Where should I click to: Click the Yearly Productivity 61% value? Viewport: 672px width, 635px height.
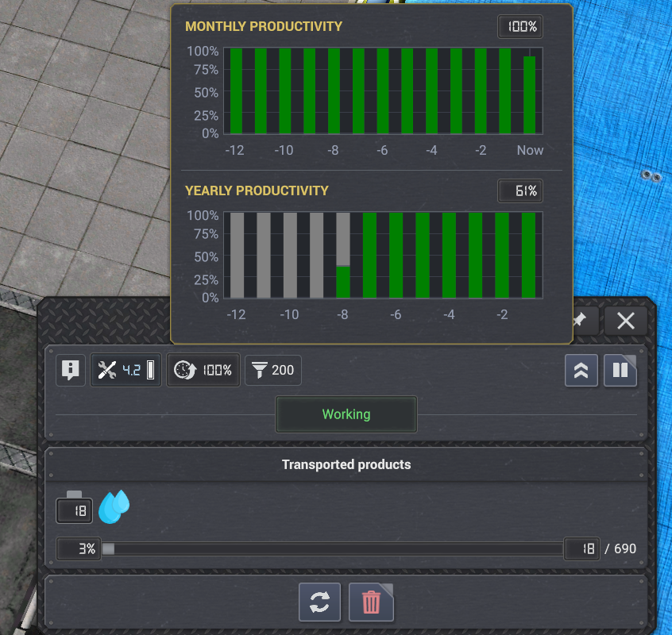click(520, 190)
